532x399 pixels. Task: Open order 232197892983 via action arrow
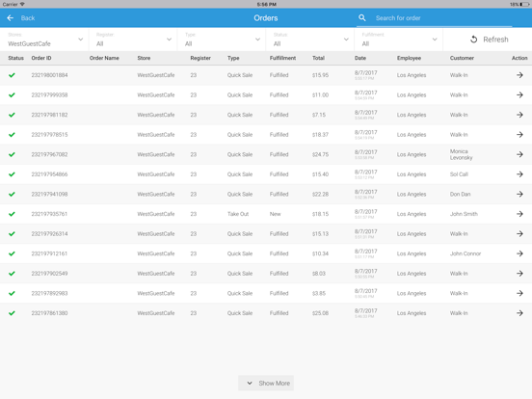pos(519,293)
